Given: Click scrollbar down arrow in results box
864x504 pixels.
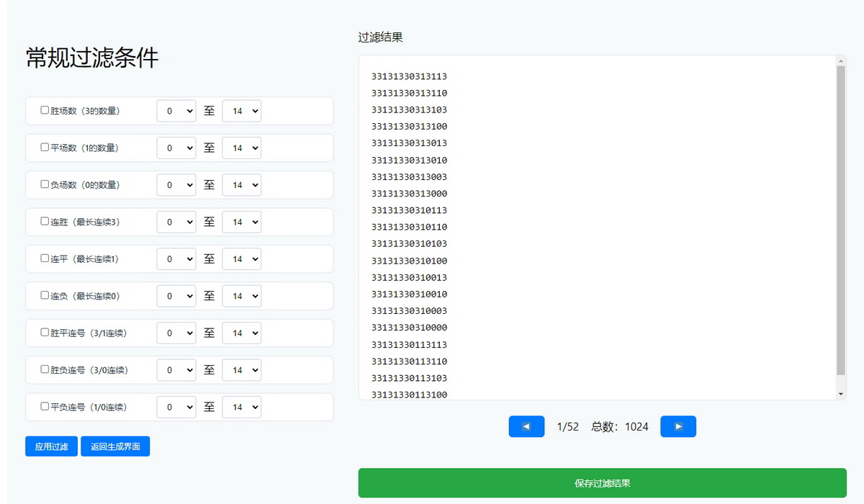Looking at the screenshot, I should (840, 395).
